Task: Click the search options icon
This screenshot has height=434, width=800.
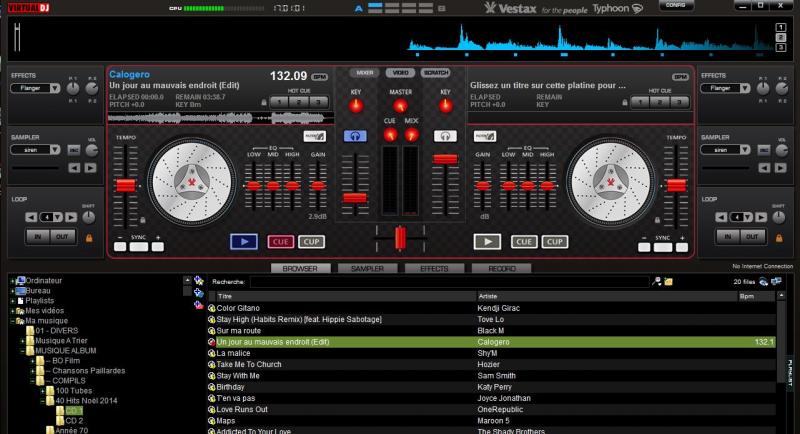Action: point(657,282)
